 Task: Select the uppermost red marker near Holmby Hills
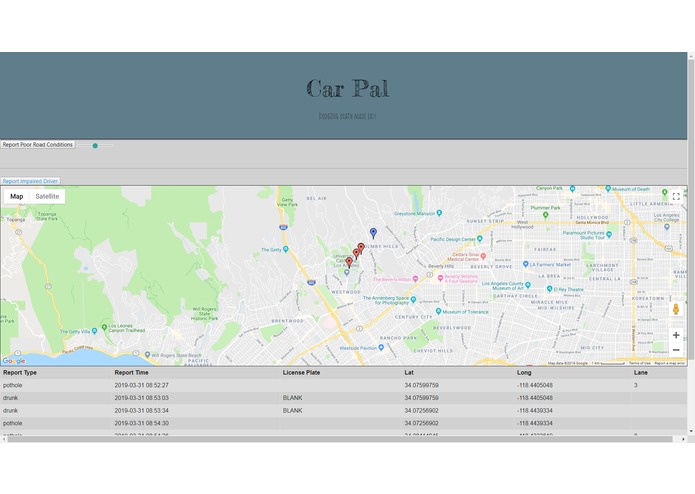(x=361, y=248)
